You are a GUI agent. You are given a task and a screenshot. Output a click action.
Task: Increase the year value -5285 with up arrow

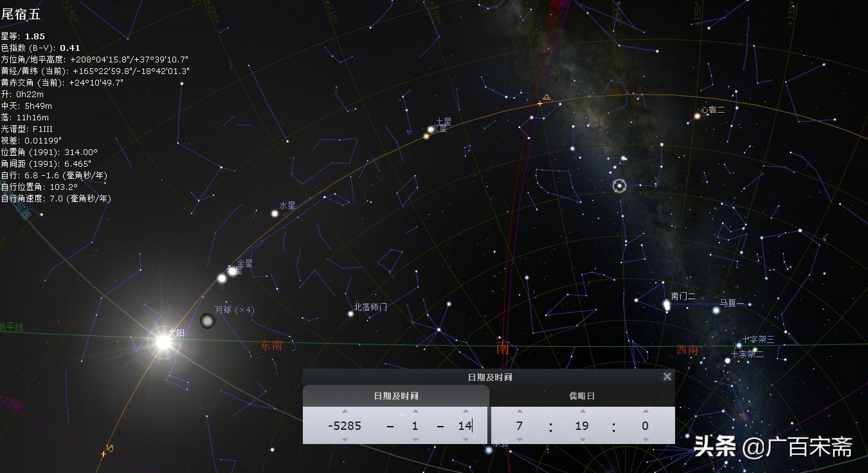click(x=345, y=411)
